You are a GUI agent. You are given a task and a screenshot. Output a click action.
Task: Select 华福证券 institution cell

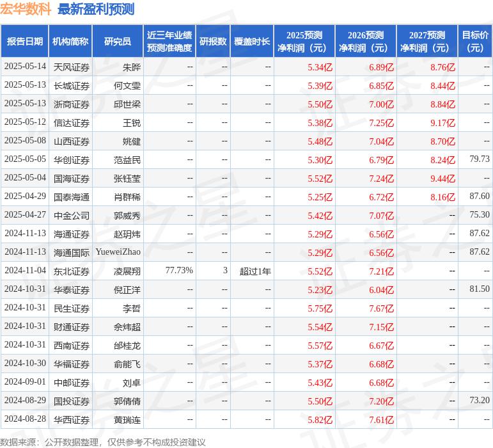coord(72,364)
